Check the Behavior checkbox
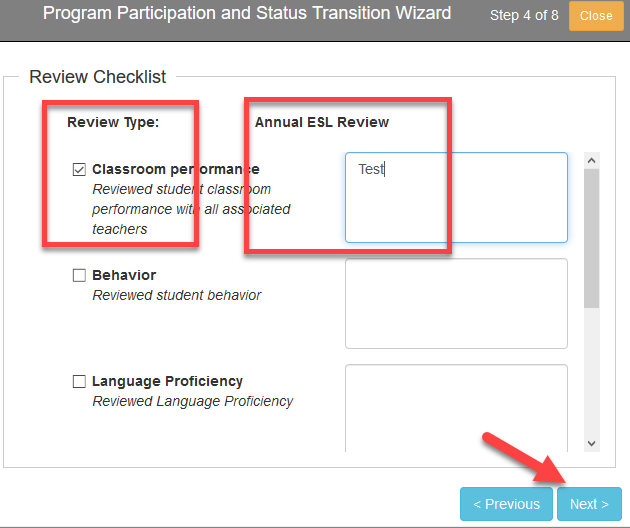Screen dimensions: 630x528 coord(79,276)
